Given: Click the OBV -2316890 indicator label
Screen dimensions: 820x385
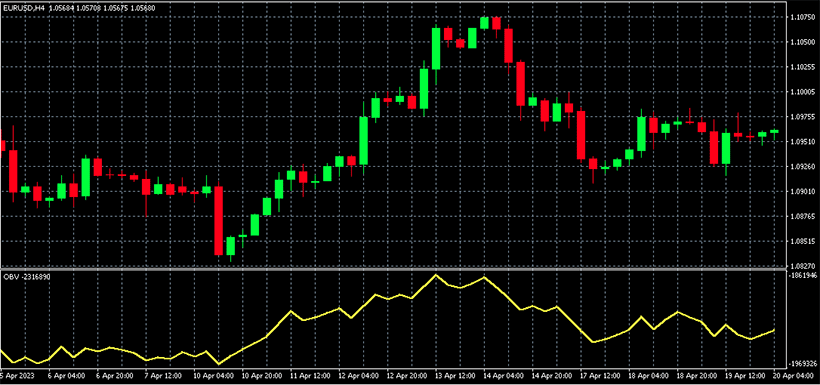Looking at the screenshot, I should pos(27,276).
